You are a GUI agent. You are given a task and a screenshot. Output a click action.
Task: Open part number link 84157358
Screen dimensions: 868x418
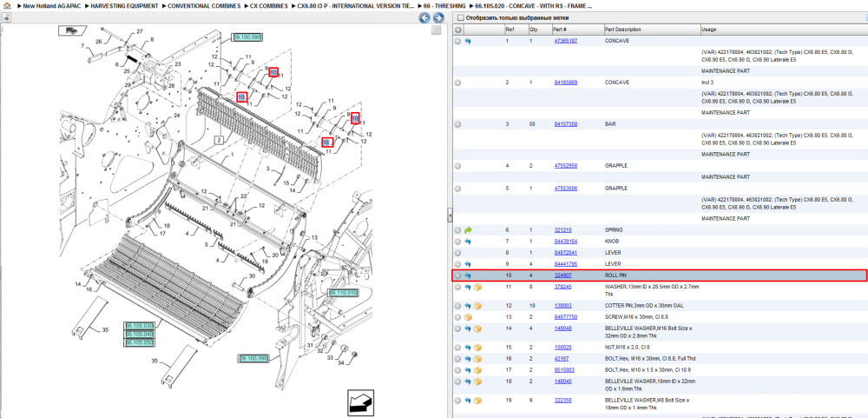click(x=566, y=124)
